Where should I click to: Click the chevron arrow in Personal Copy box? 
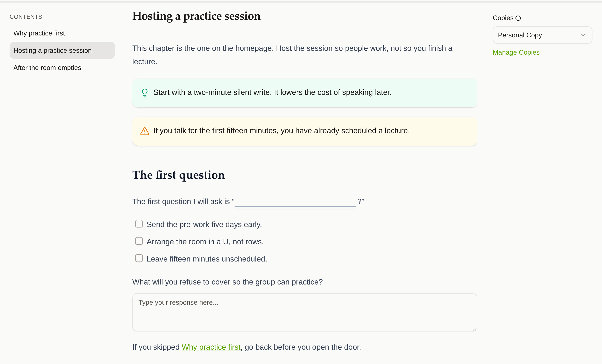(583, 35)
